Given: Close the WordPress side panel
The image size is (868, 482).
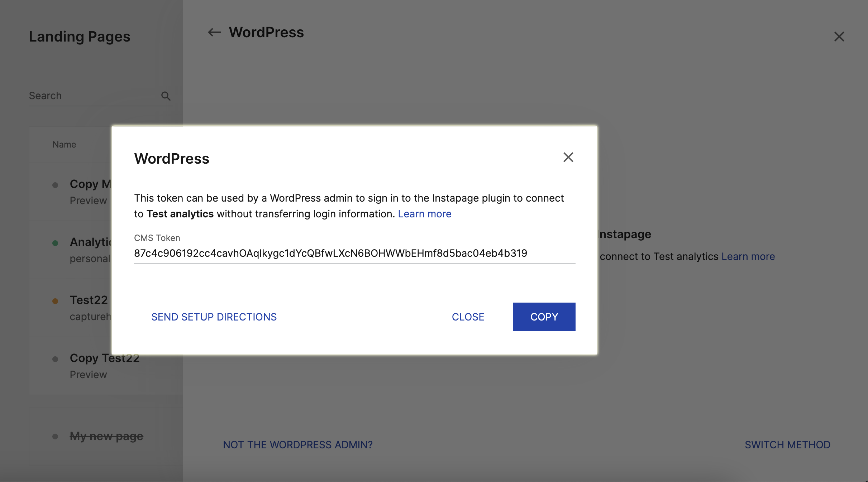Looking at the screenshot, I should point(839,37).
